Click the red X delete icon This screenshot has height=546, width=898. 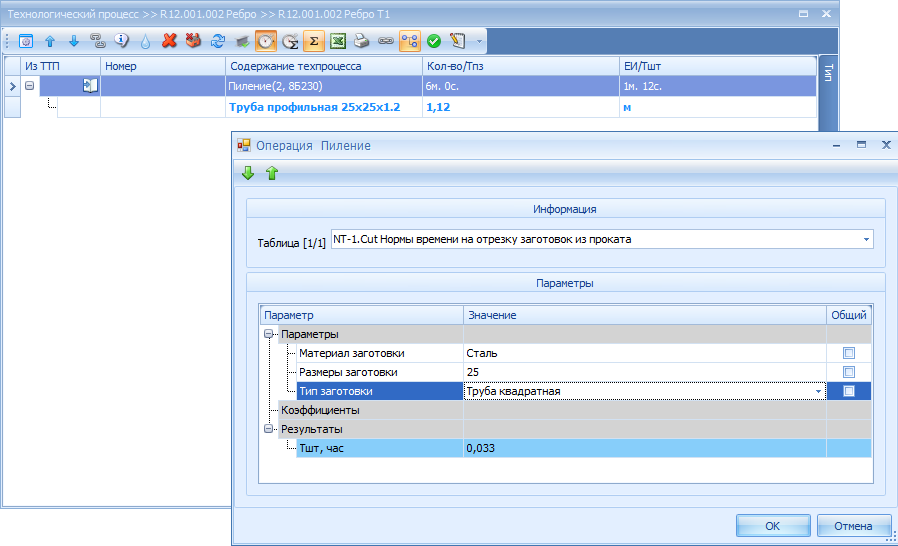170,41
